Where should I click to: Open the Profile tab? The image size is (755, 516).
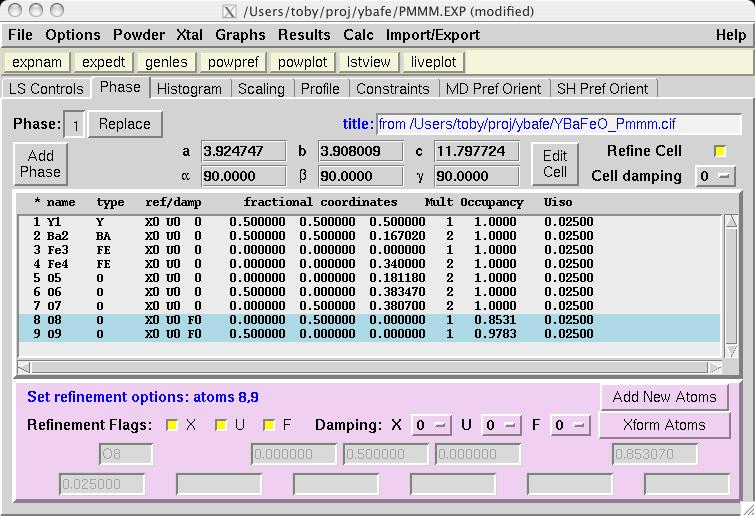point(320,89)
